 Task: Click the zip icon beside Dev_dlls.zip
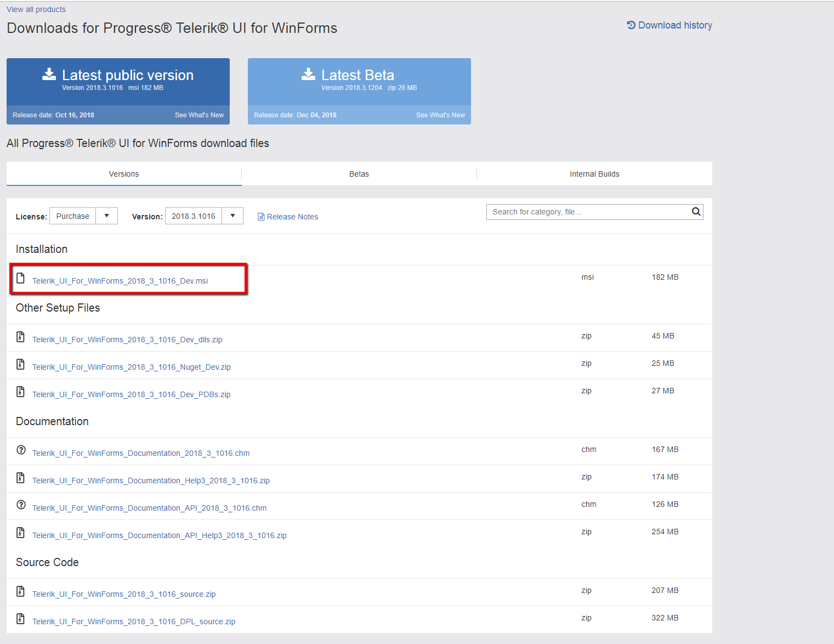tap(21, 337)
